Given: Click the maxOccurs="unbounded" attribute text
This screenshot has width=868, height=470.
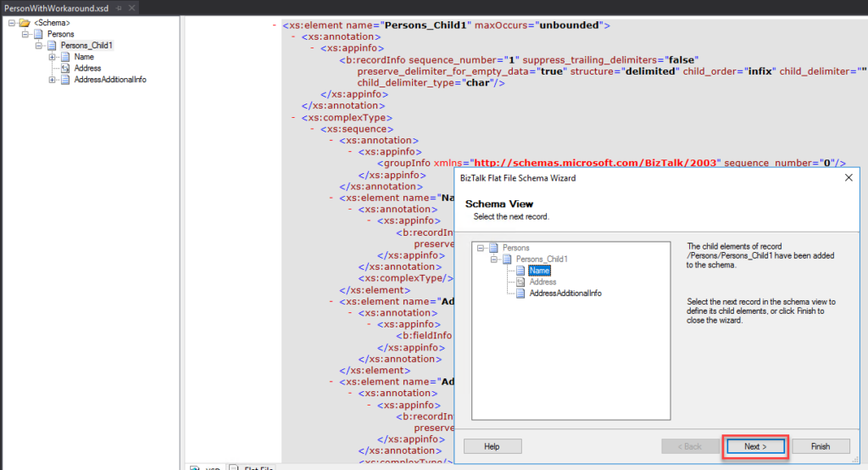Looking at the screenshot, I should pos(539,25).
